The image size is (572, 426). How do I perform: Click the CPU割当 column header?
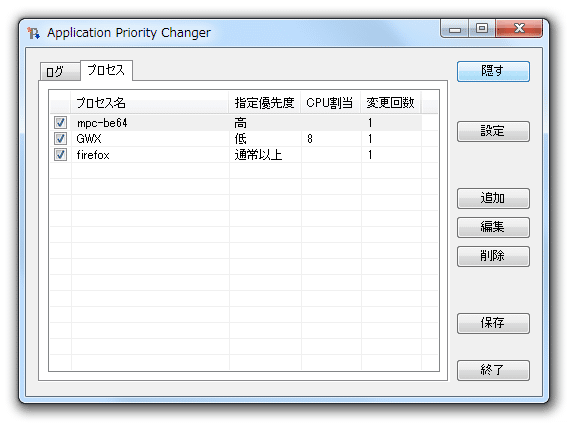coord(331,103)
